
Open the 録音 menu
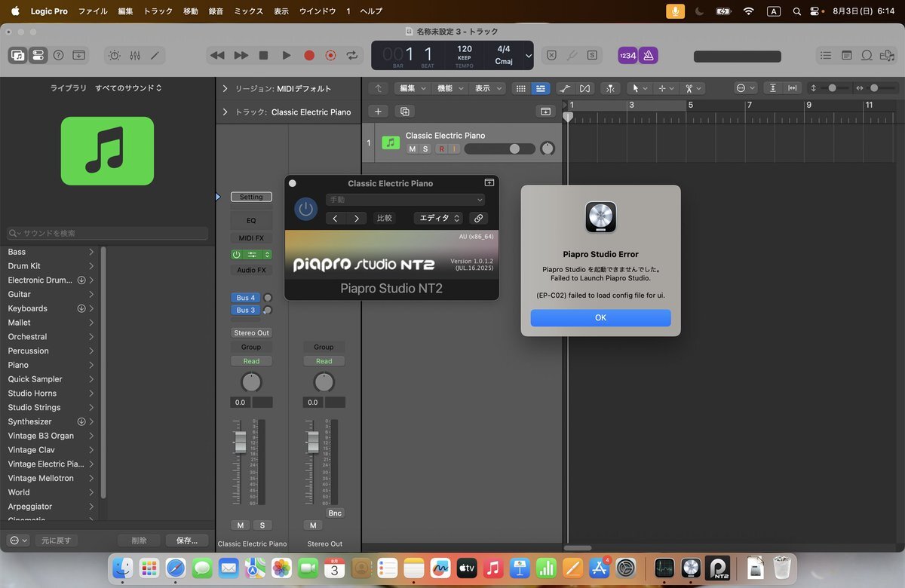click(x=215, y=11)
